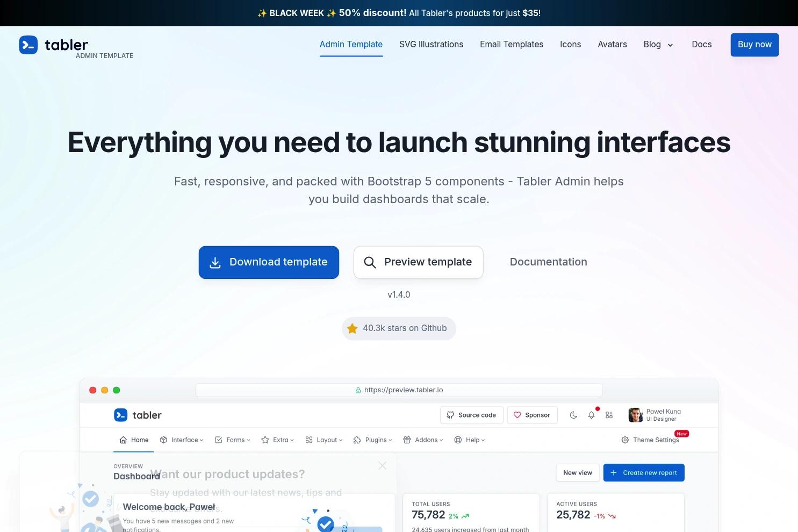
Task: Click the Create new report button
Action: (x=644, y=473)
